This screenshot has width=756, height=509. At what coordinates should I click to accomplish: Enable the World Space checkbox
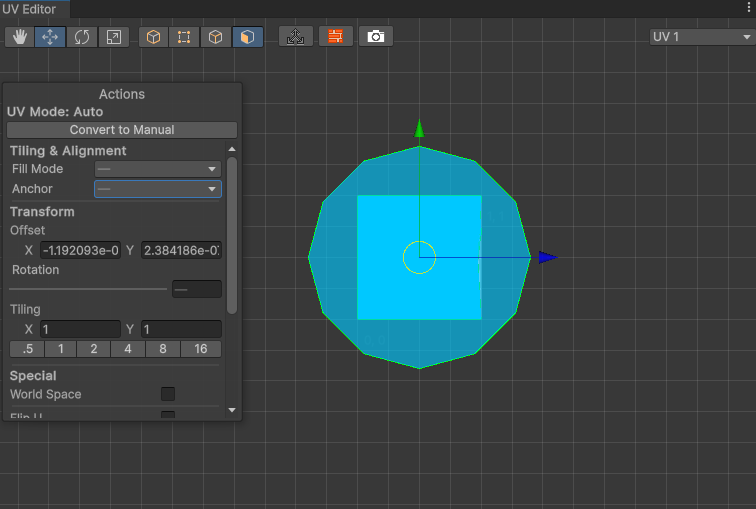click(x=168, y=394)
